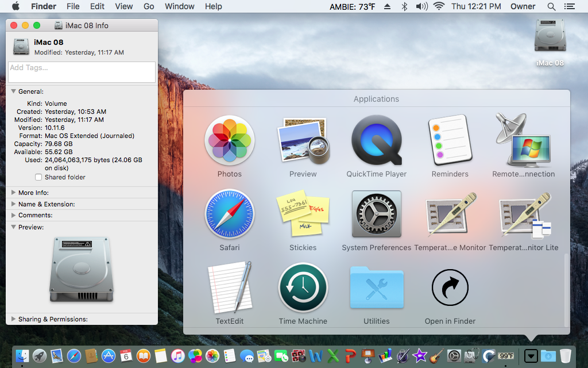Open the File menu
This screenshot has height=368, width=588.
[x=73, y=6]
